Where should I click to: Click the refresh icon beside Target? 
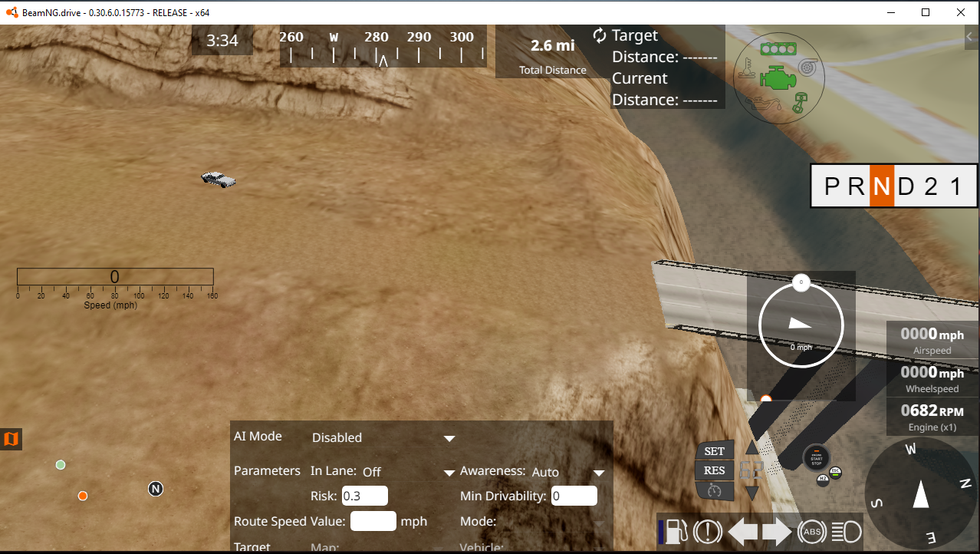[600, 35]
